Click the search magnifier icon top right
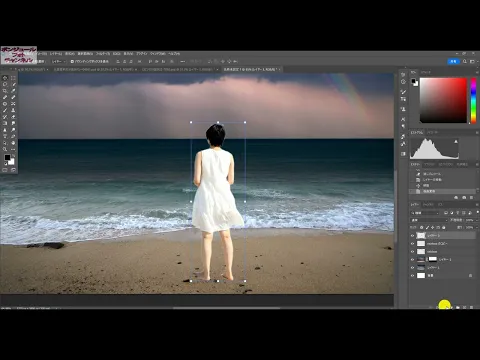 click(465, 61)
